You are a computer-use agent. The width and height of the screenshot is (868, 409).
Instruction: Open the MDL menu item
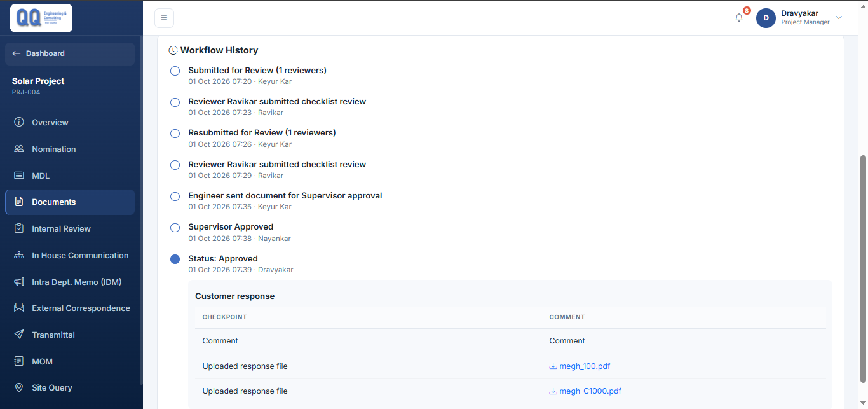(x=70, y=176)
